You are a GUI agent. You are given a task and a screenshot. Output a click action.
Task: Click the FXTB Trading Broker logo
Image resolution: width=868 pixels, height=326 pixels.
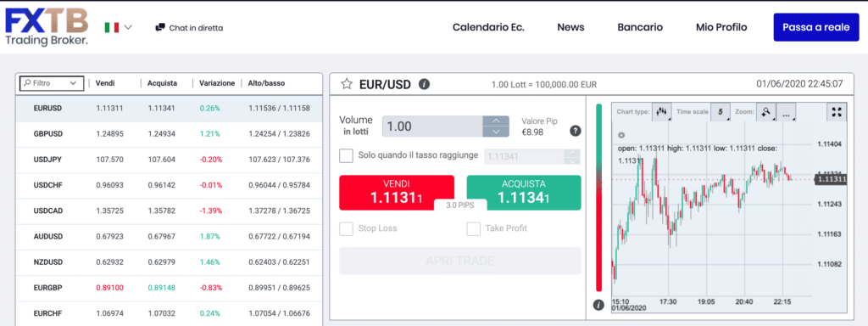tap(47, 27)
